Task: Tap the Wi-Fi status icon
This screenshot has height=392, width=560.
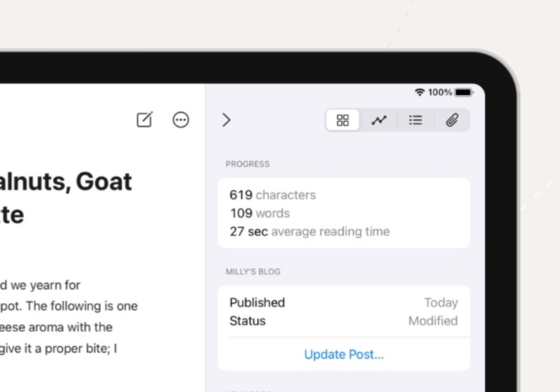Action: [x=419, y=92]
